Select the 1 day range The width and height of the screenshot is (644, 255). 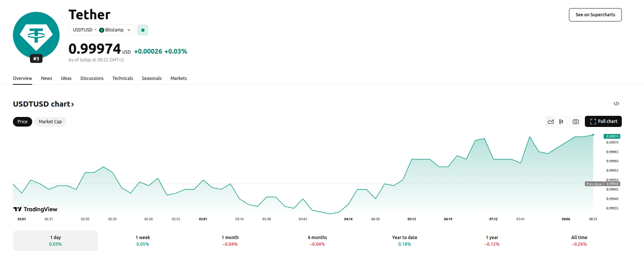tap(55, 241)
